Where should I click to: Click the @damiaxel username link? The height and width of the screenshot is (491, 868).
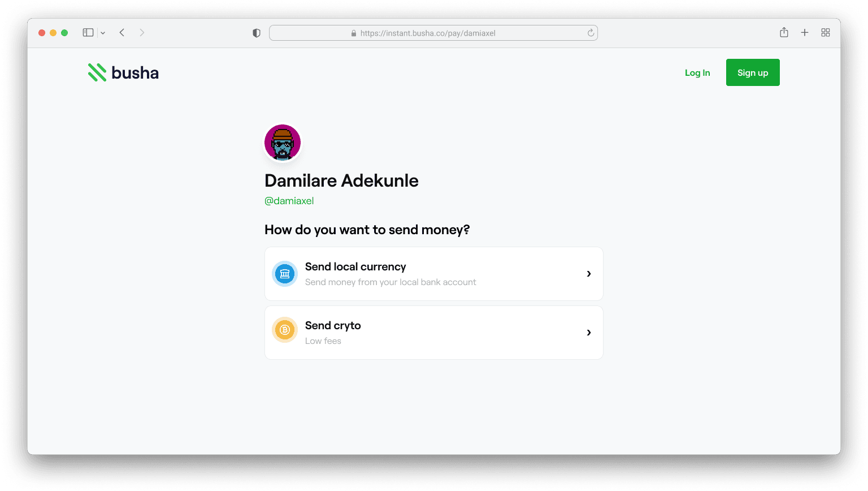[289, 201]
